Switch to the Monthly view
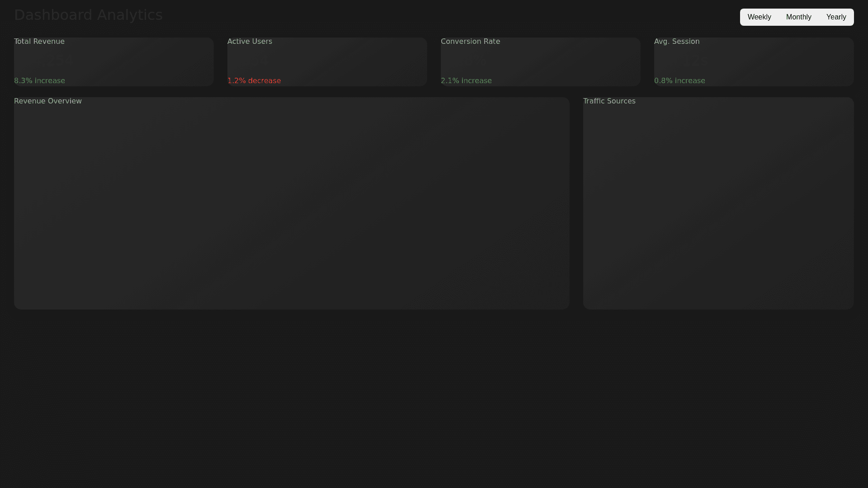The image size is (868, 488). coord(798,17)
